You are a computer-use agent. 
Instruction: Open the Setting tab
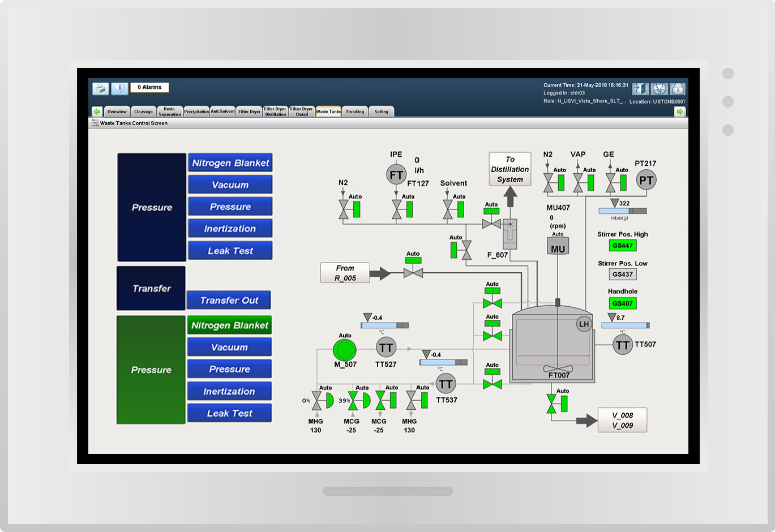click(382, 111)
